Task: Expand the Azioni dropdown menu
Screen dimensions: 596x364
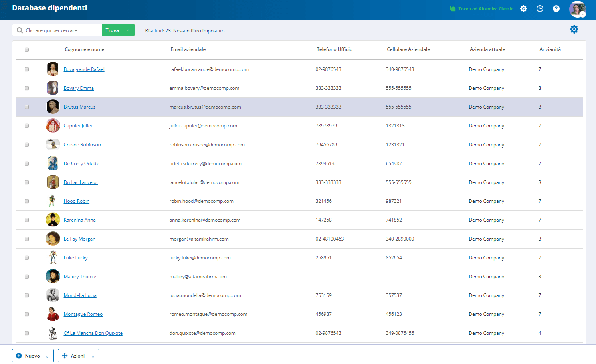Action: (92, 355)
